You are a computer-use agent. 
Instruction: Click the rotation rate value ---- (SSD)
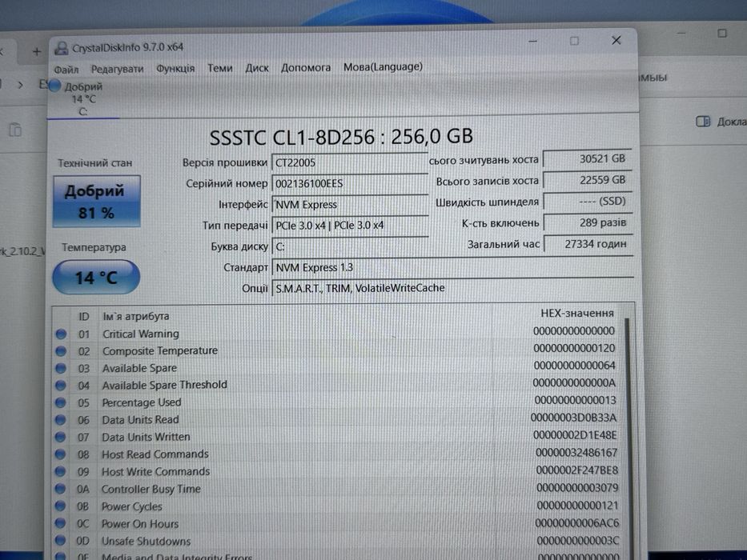pyautogui.click(x=588, y=202)
